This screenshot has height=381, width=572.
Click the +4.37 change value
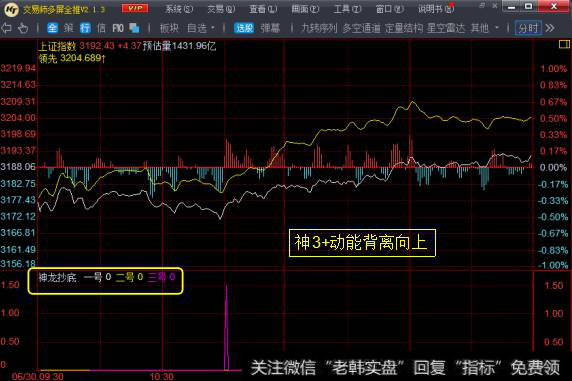[129, 46]
